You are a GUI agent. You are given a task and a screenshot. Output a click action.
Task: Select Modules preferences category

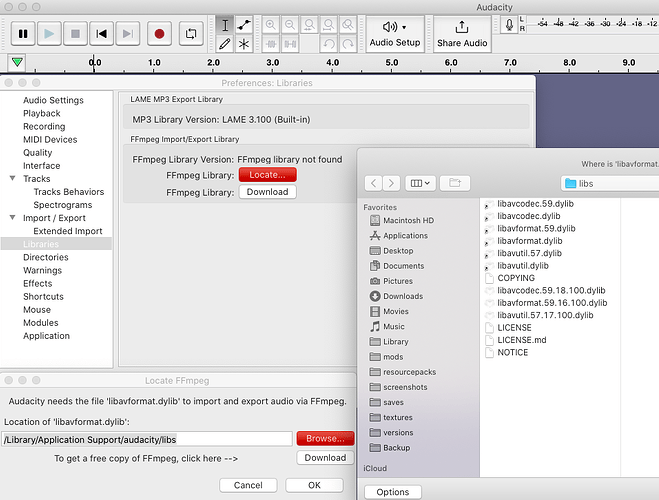(40, 323)
